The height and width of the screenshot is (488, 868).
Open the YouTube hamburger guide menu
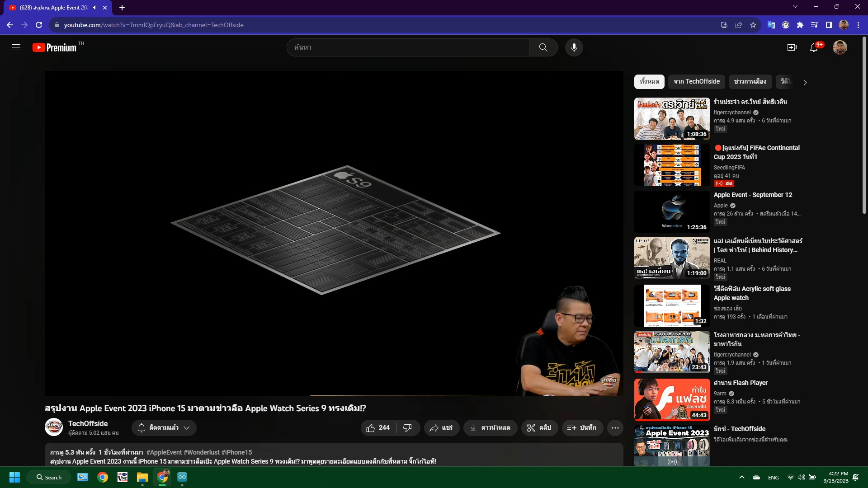pos(16,47)
